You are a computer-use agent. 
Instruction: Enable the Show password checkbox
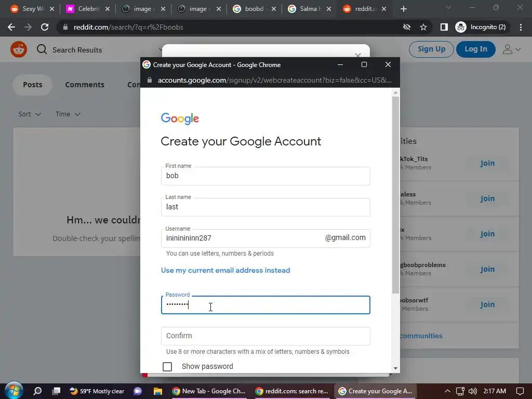(167, 366)
